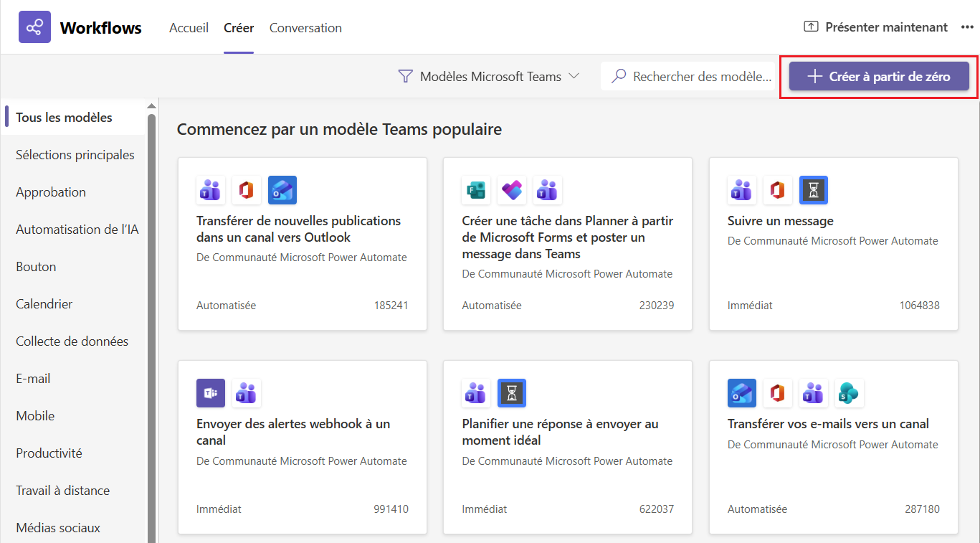Select Automatisation de l'IA category

[77, 230]
